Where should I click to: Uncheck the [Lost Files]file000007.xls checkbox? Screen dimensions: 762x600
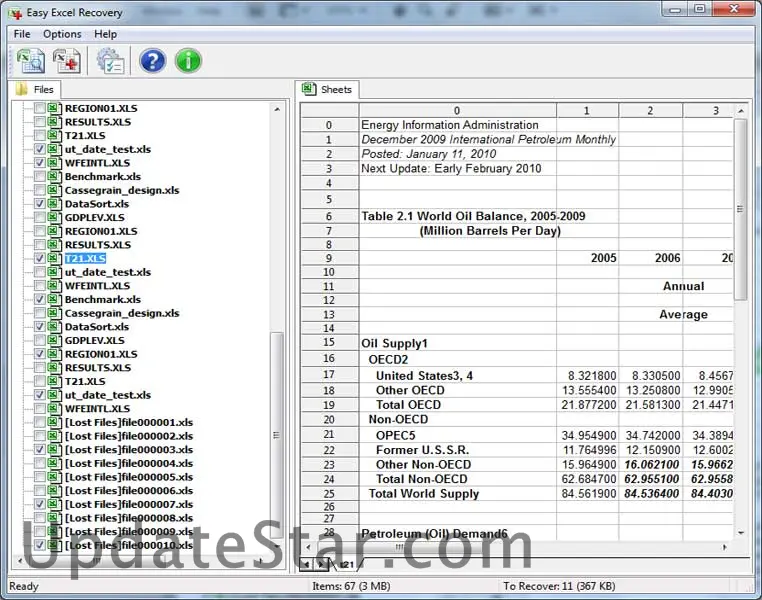tap(40, 504)
